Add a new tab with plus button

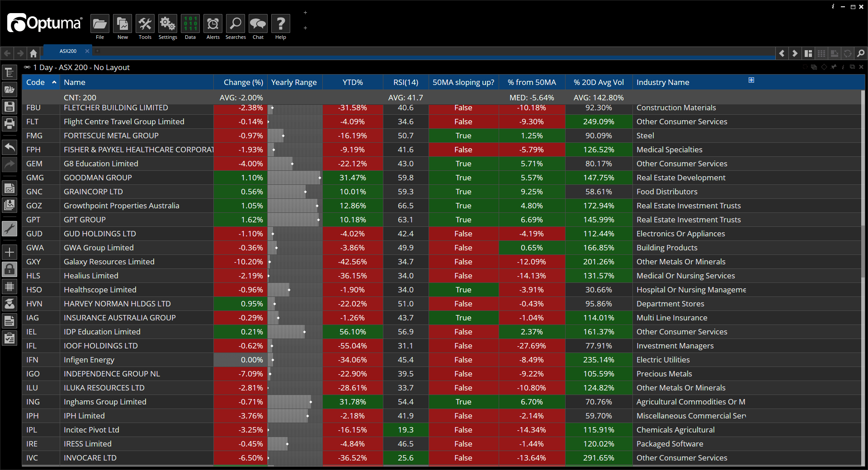97,51
